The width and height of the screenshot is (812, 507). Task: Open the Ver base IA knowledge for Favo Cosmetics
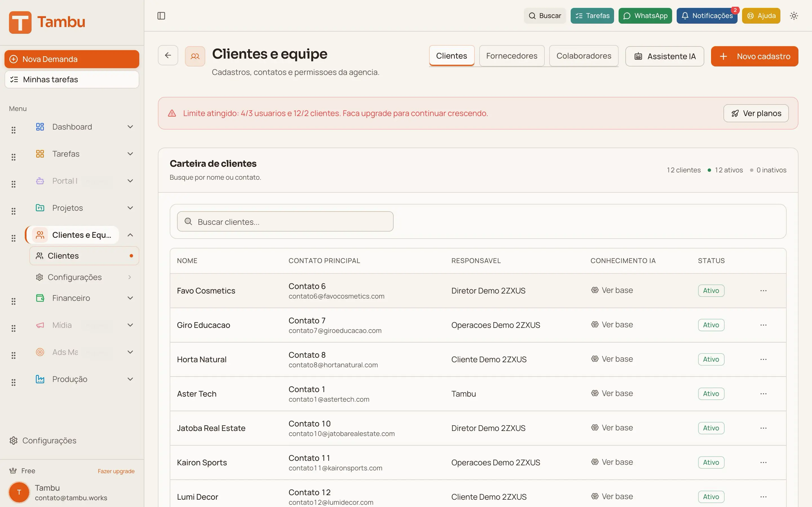click(612, 290)
